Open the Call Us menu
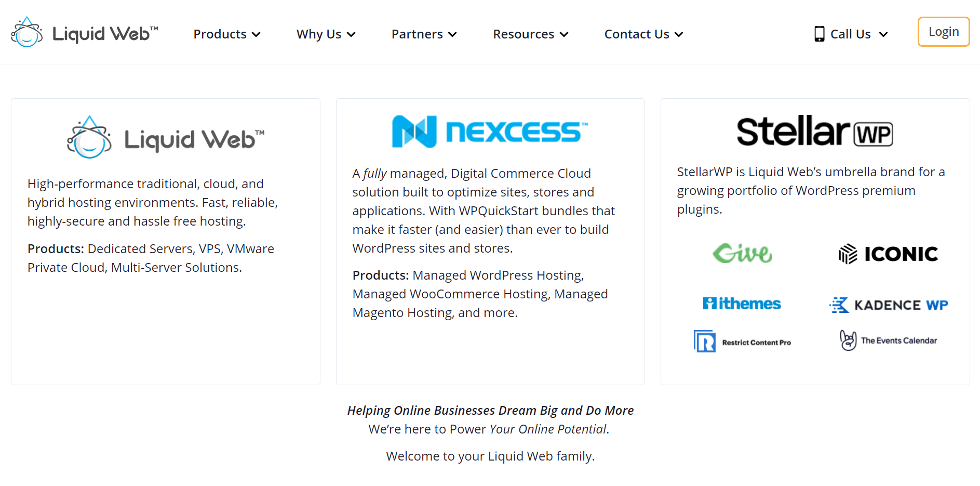This screenshot has width=980, height=486. pyautogui.click(x=851, y=34)
